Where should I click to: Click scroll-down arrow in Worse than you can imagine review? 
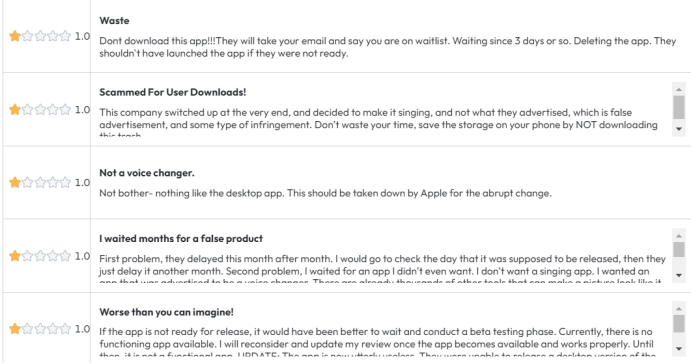(679, 349)
